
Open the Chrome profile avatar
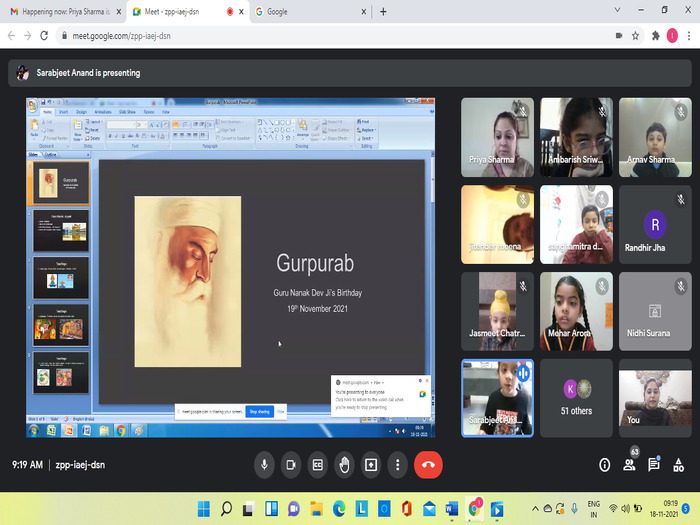point(672,36)
